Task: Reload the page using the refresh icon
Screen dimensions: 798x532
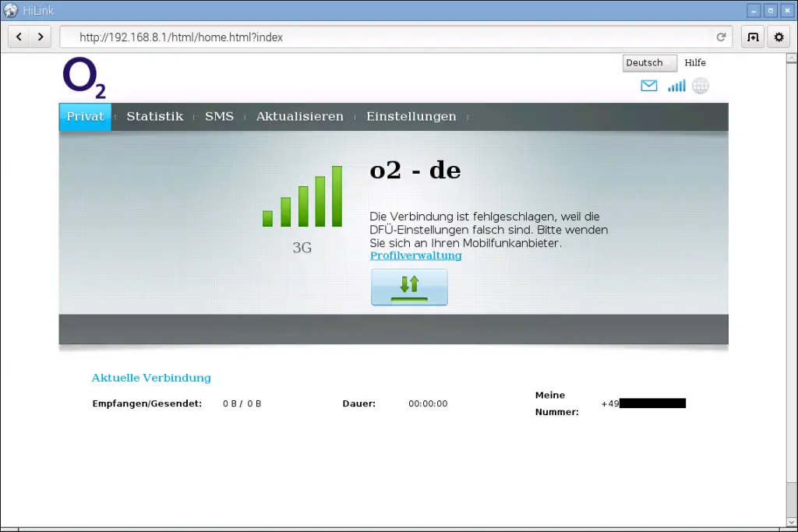Action: tap(721, 37)
